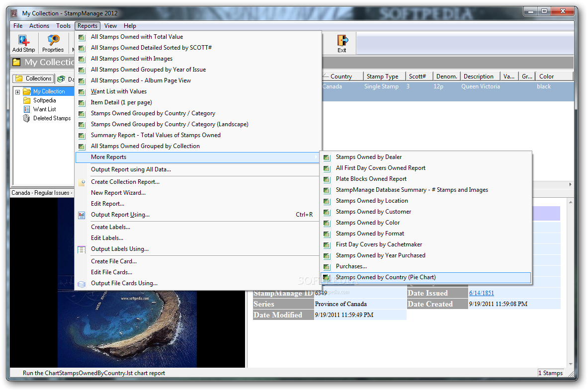Click cards icon beside Output File Cards Using

pos(82,284)
